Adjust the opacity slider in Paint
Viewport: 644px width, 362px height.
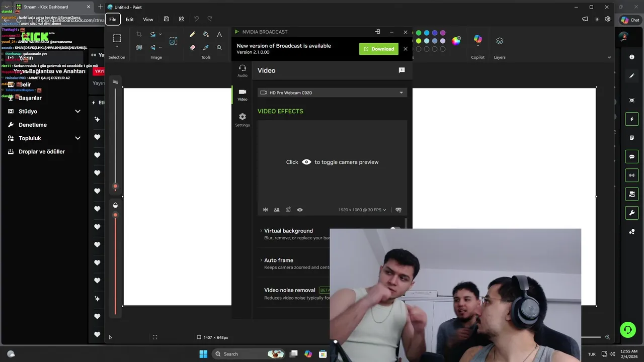pyautogui.click(x=115, y=215)
